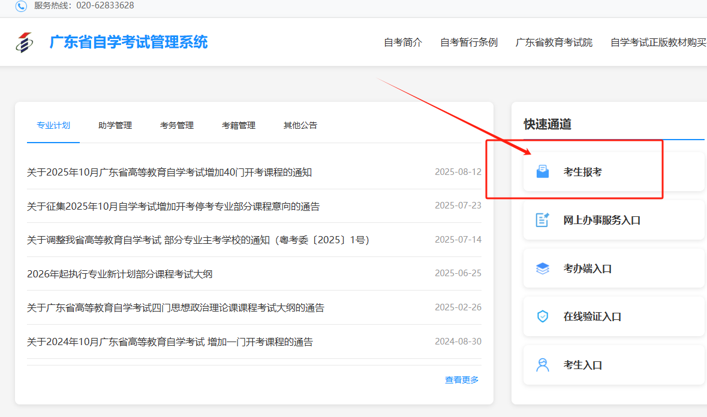The image size is (707, 417).
Task: Open notice about 四门思想政治理论课 大纲
Action: pos(175,308)
